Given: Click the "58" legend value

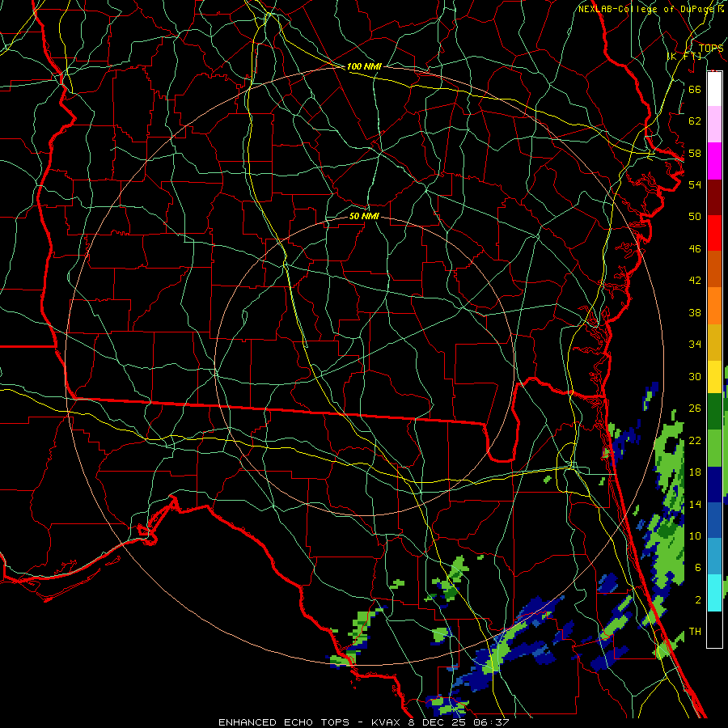Looking at the screenshot, I should point(695,153).
